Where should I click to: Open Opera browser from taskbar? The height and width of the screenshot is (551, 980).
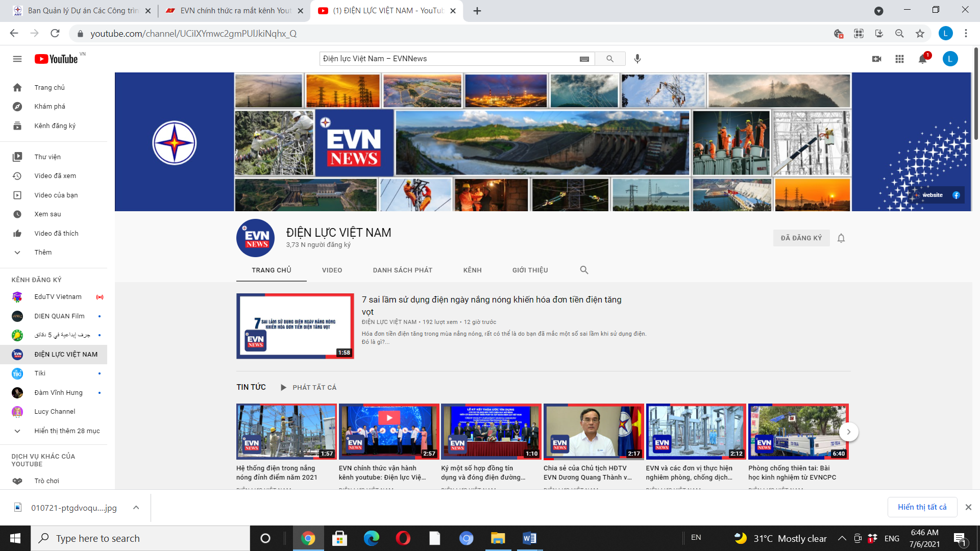[x=403, y=538]
